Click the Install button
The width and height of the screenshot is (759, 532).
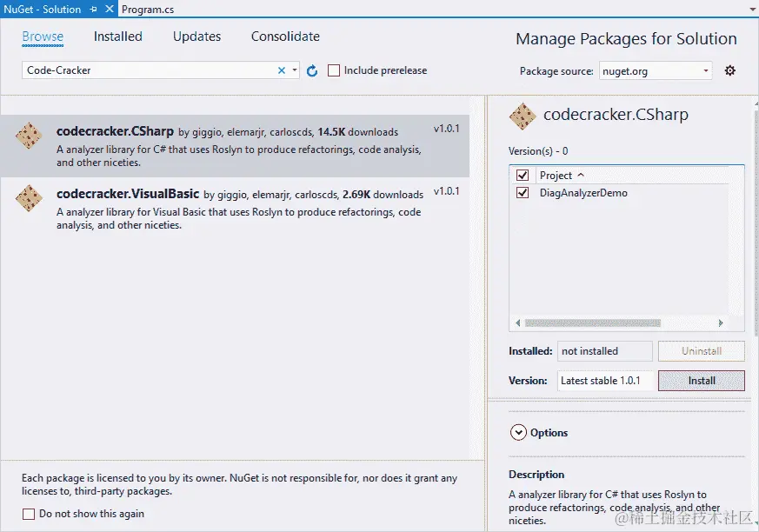point(702,381)
